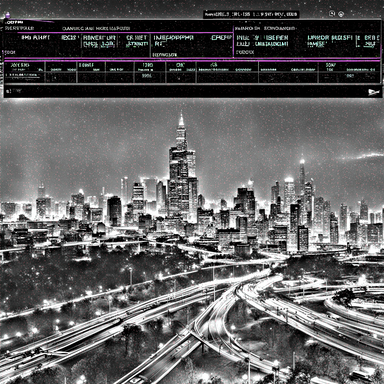Click the last column header in the table

click(331, 65)
